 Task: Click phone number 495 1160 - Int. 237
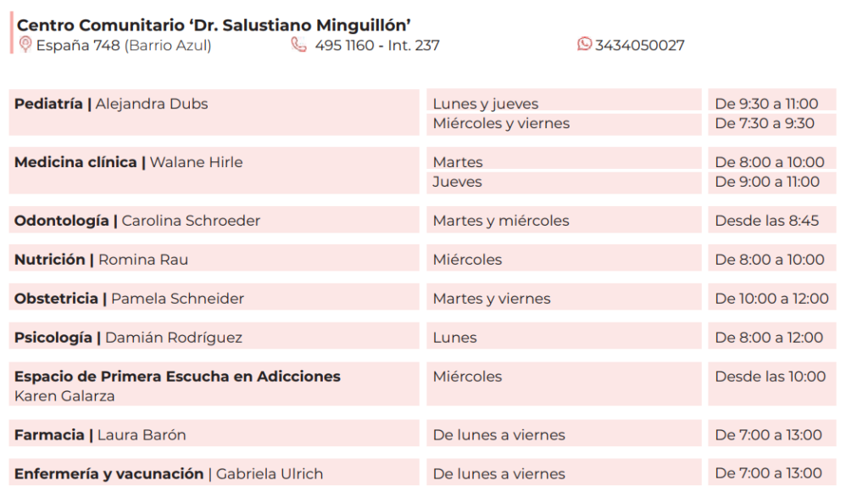[x=377, y=46]
